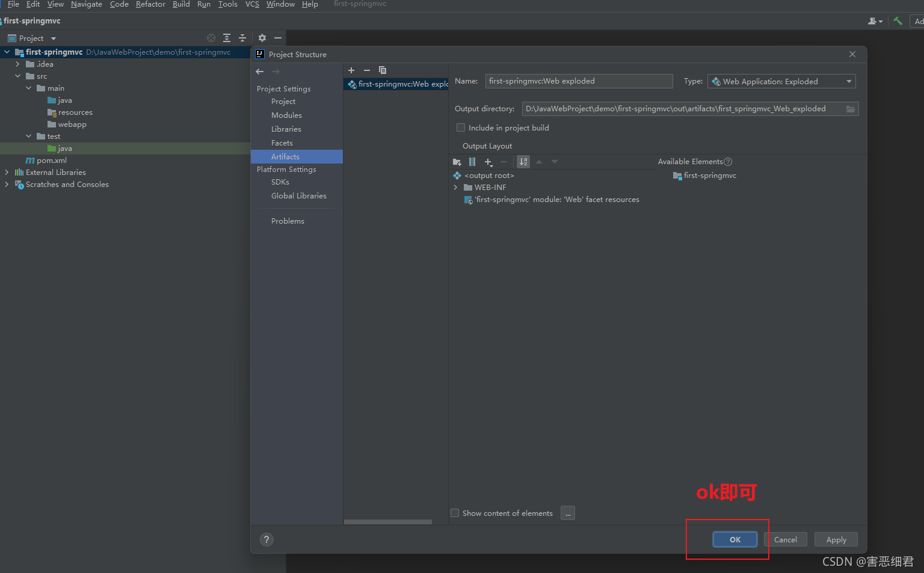Open the Add Copy Of plus menu
Screen dimensions: 924x573
tap(488, 162)
